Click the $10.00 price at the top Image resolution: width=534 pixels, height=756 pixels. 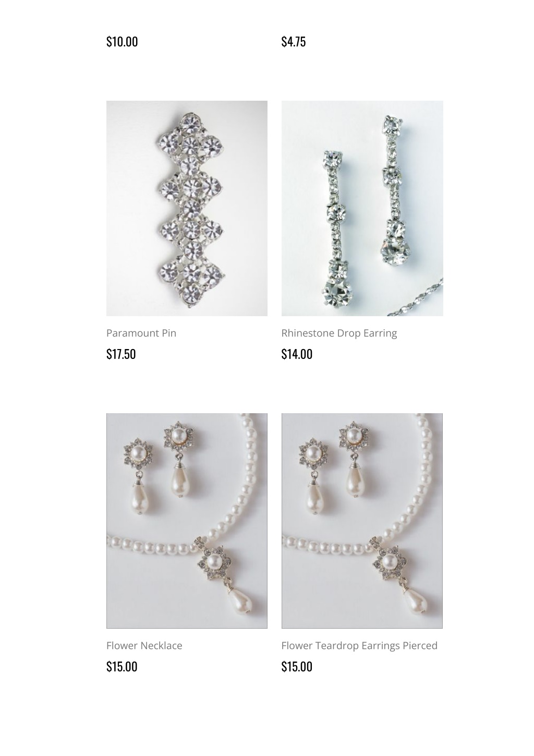(122, 41)
